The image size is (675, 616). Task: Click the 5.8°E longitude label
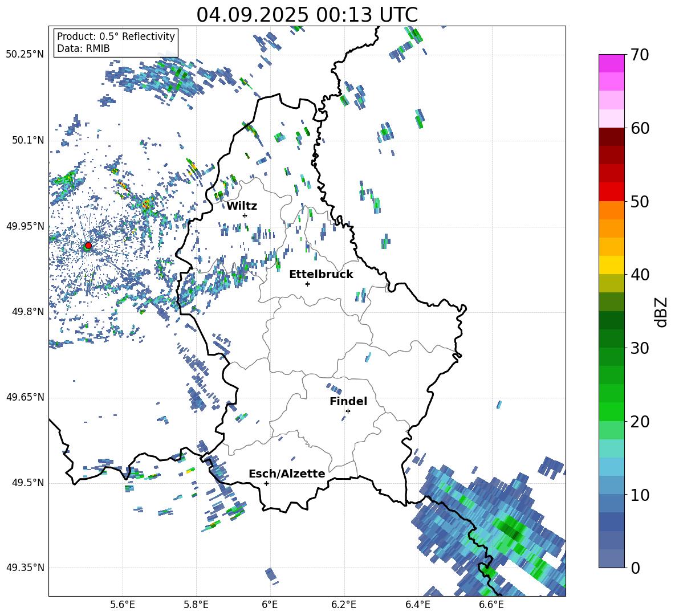[x=196, y=605]
